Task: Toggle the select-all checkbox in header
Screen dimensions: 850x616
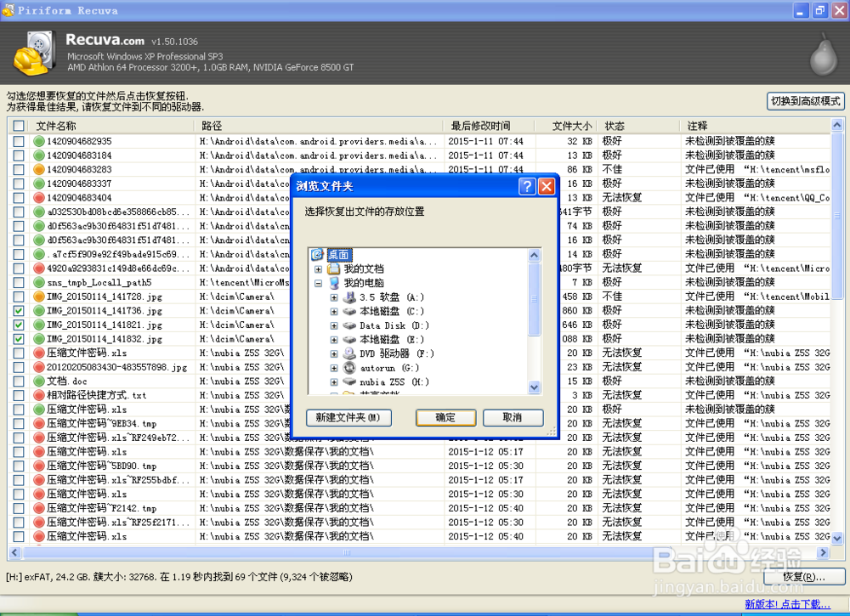Action: coord(19,126)
